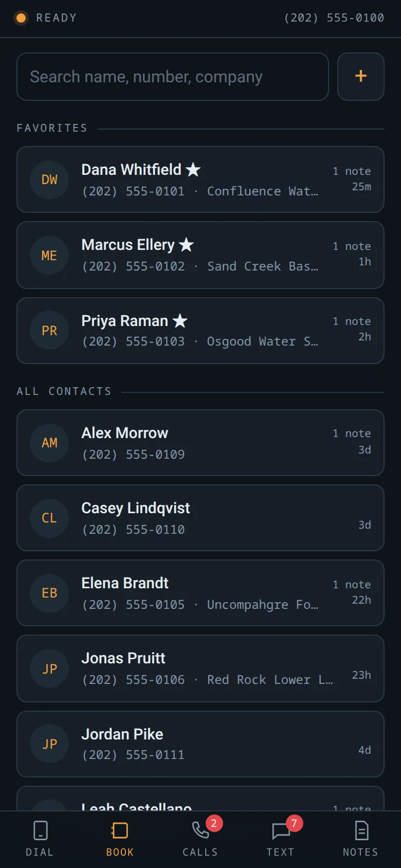Open the Calls tab with 2 badge
Screen dimensions: 401x868
200,830
